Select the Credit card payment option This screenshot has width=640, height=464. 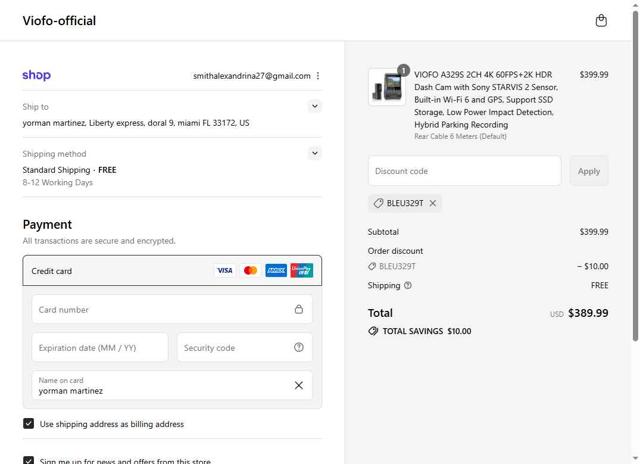pyautogui.click(x=172, y=271)
